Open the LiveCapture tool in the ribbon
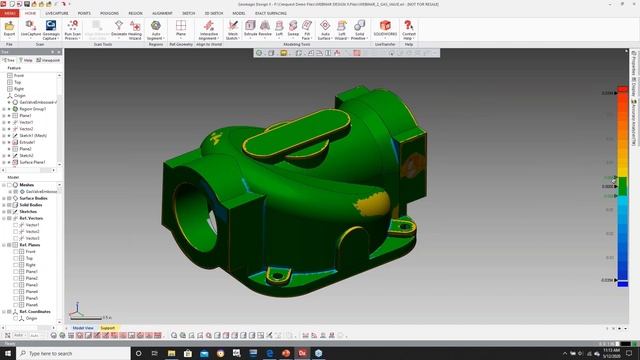 coord(31,29)
